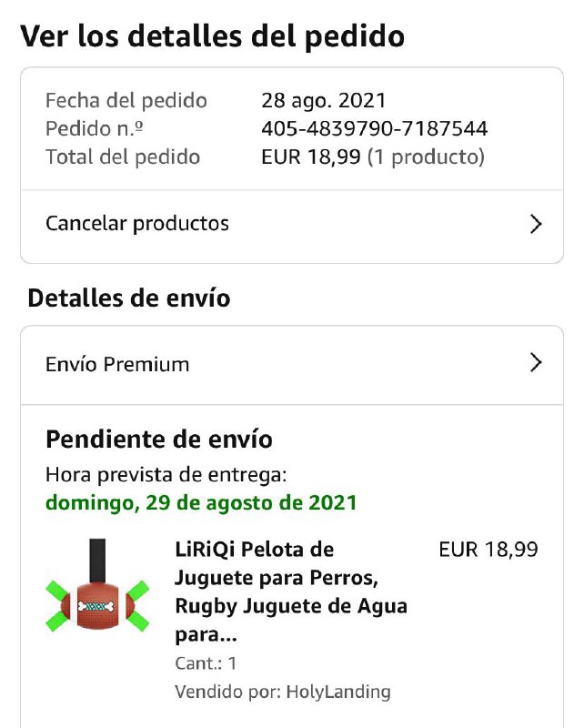Tap the Pedido n.º label
The height and width of the screenshot is (728, 584).
click(x=95, y=128)
